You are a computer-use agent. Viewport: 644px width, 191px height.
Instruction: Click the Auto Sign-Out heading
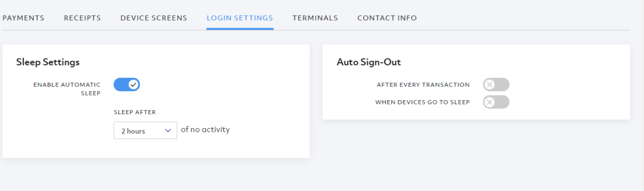coord(369,62)
